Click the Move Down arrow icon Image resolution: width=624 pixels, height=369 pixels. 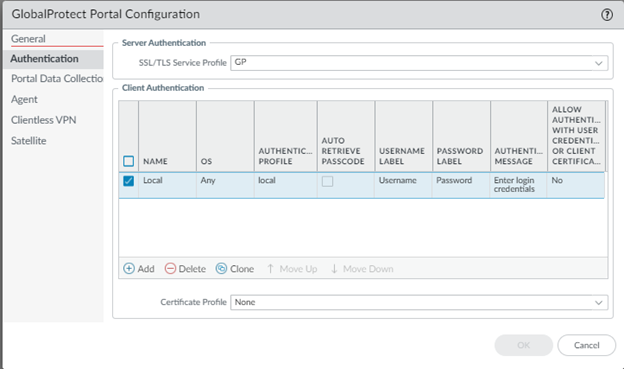[334, 269]
